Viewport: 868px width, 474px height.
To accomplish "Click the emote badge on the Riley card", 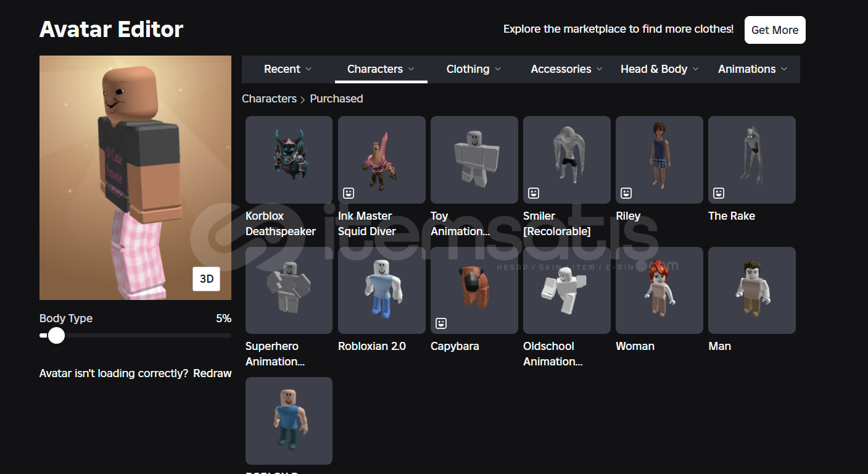I will coord(626,193).
